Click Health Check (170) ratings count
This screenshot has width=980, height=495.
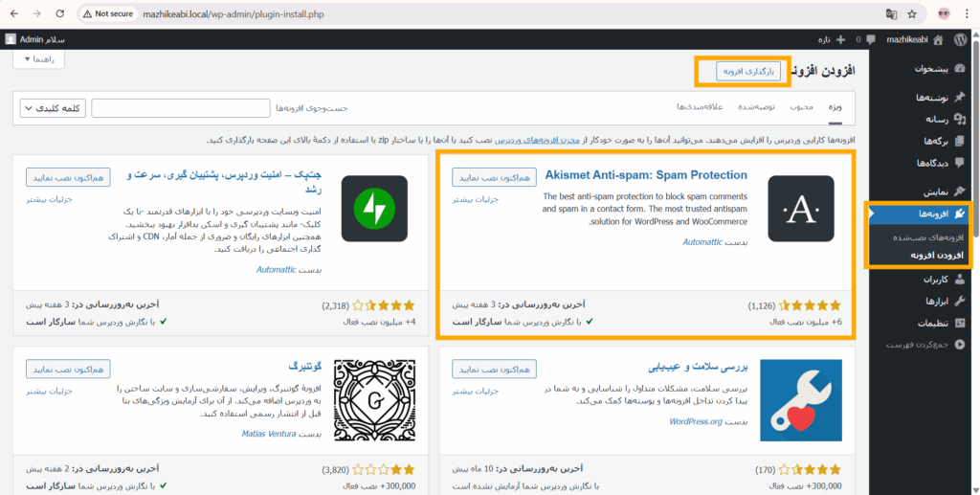[763, 469]
